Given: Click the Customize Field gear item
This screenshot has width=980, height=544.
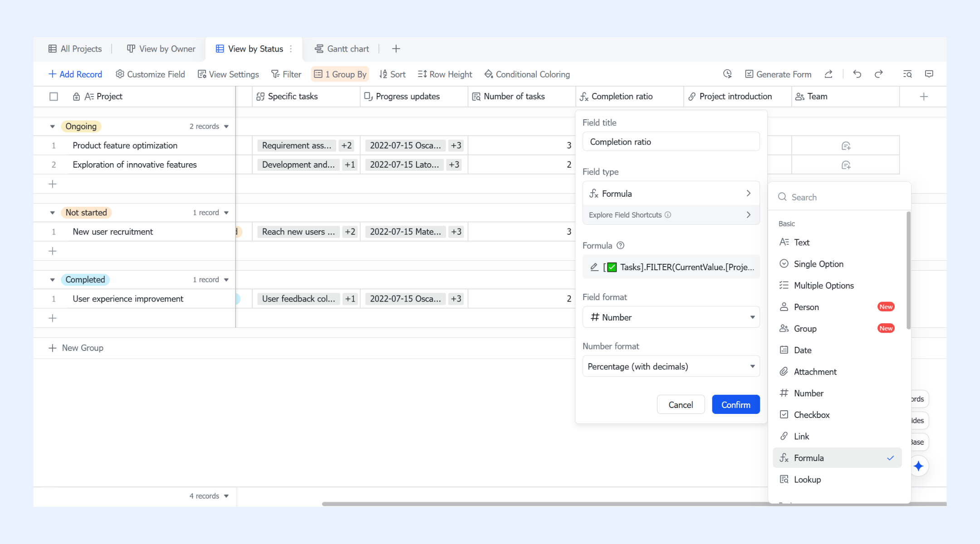Looking at the screenshot, I should [x=150, y=74].
